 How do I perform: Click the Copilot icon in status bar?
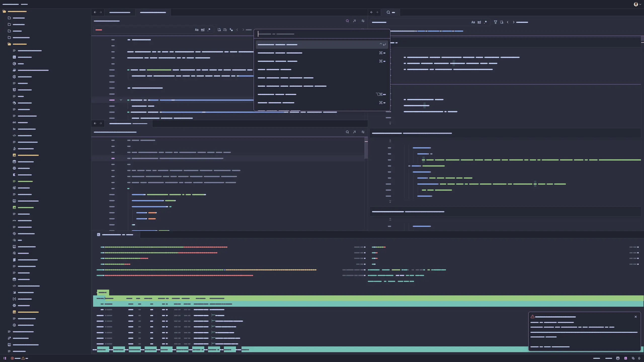618,358
